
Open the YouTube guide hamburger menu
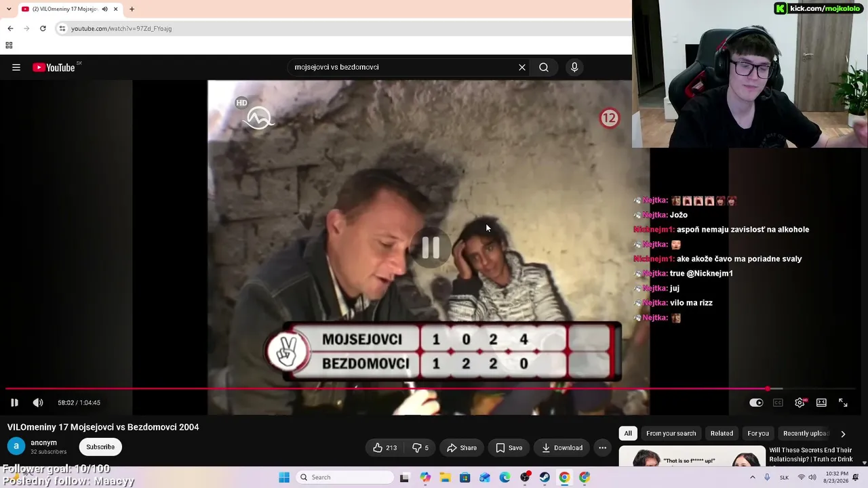pos(16,67)
